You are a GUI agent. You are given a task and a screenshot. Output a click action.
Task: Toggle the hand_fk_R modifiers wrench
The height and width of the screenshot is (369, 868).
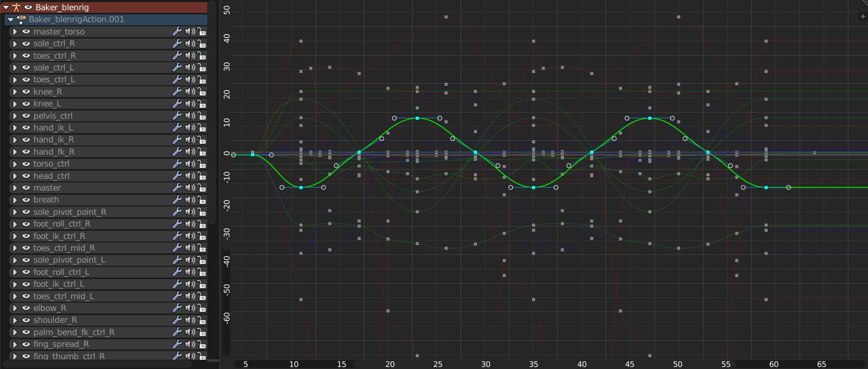coord(177,152)
